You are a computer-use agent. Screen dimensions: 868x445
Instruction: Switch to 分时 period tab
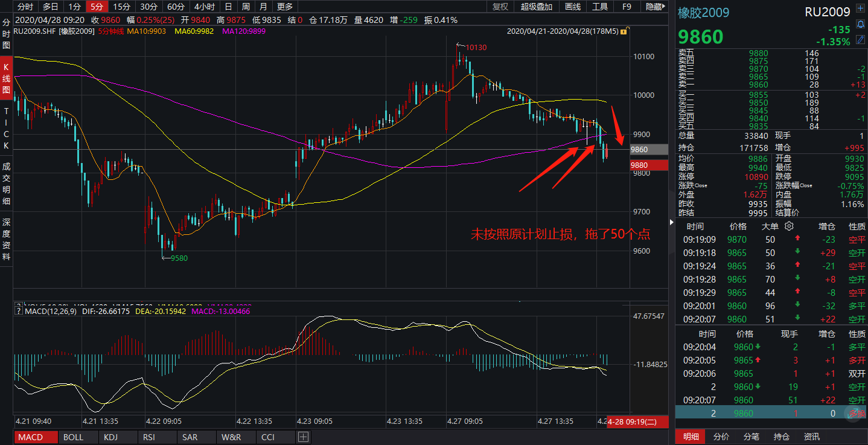pyautogui.click(x=25, y=7)
